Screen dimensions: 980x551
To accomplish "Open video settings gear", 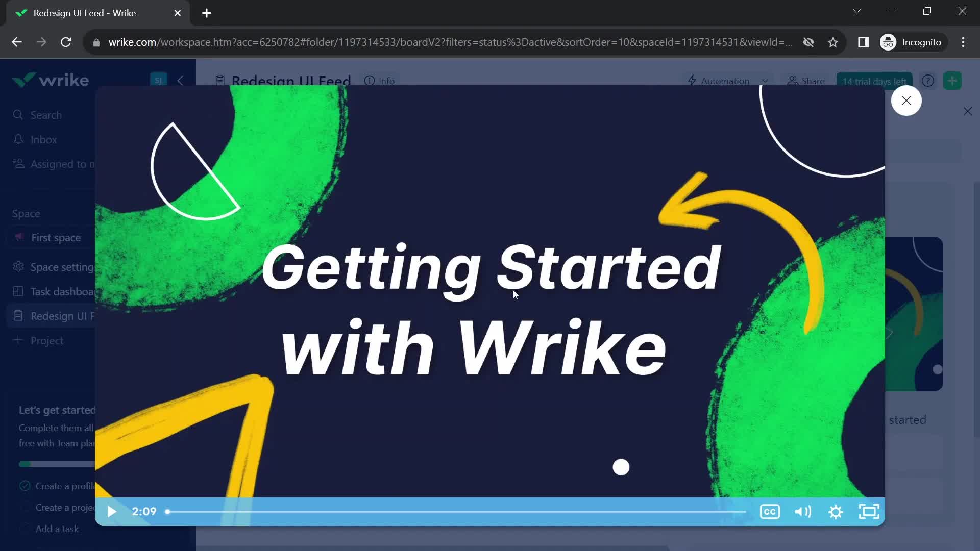I will [836, 512].
